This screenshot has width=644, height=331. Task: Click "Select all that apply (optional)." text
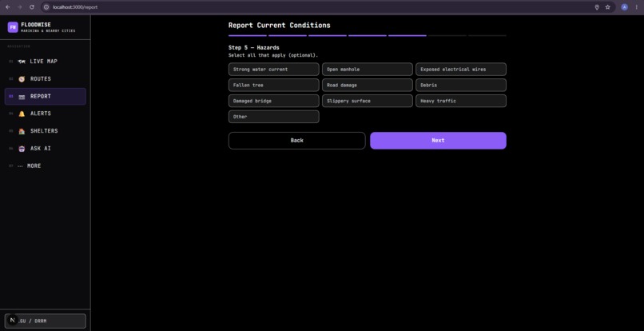pos(273,55)
